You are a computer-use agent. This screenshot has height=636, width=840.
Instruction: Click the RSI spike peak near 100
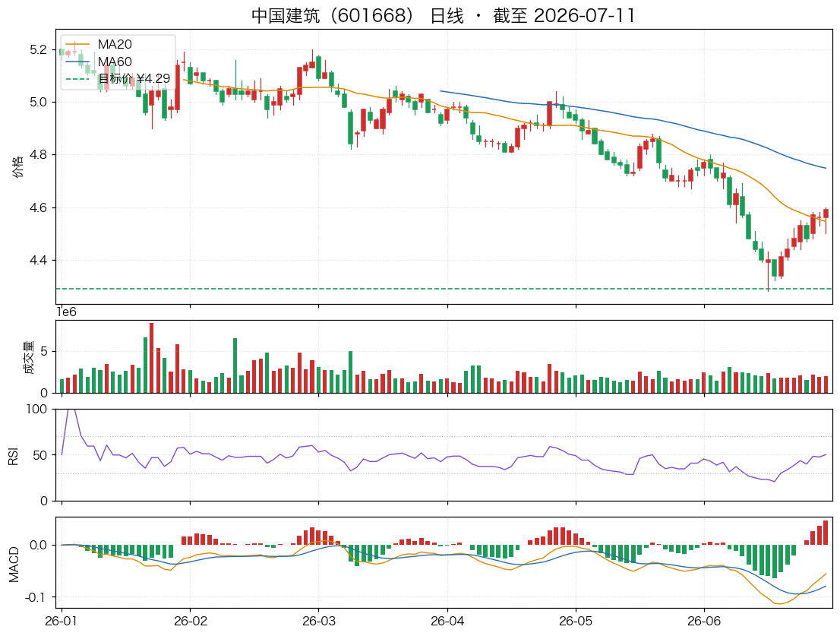pyautogui.click(x=71, y=410)
